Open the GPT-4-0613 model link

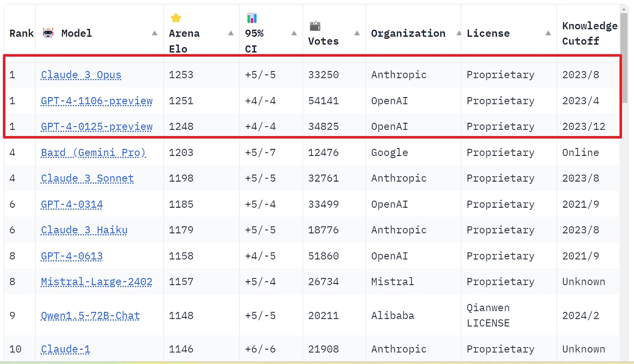click(x=72, y=256)
